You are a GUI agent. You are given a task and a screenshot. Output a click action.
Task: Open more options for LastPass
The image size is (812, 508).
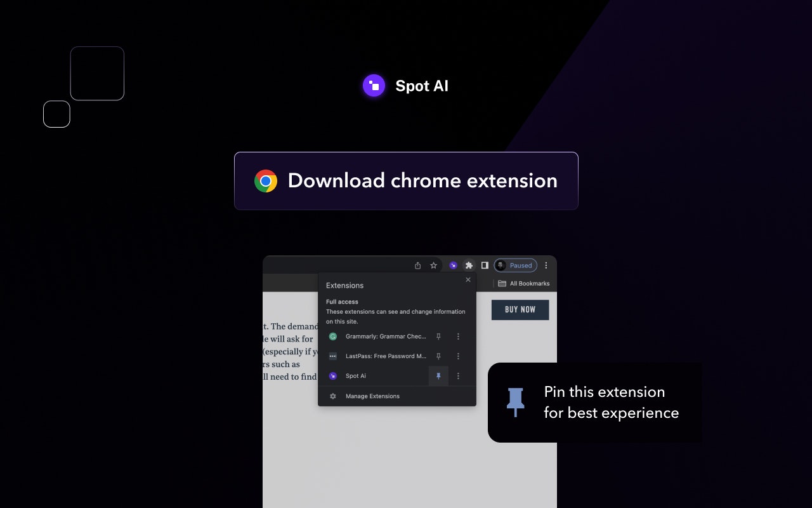(x=458, y=356)
